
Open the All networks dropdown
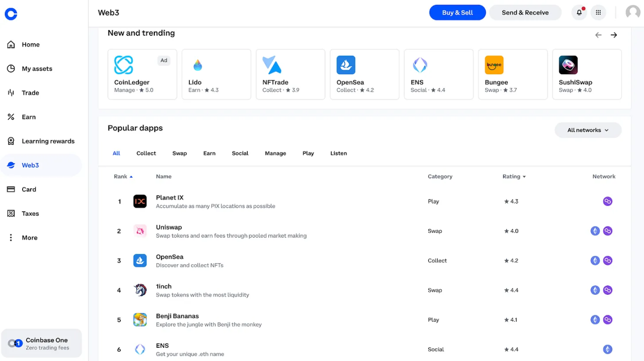coord(588,130)
